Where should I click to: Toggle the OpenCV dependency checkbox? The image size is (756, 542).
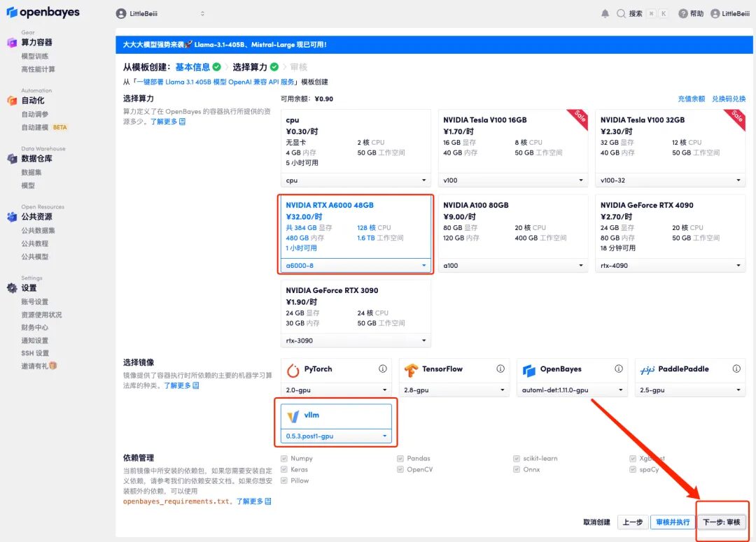point(400,470)
